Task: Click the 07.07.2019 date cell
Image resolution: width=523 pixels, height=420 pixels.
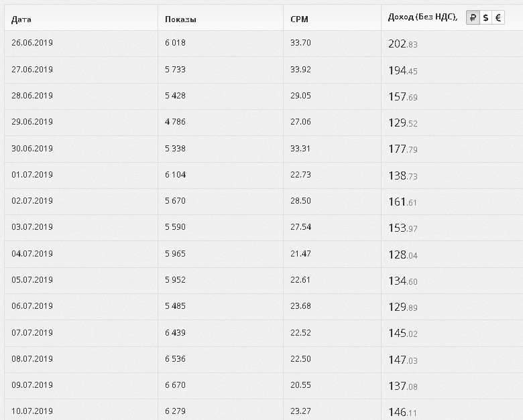Action: [32, 332]
